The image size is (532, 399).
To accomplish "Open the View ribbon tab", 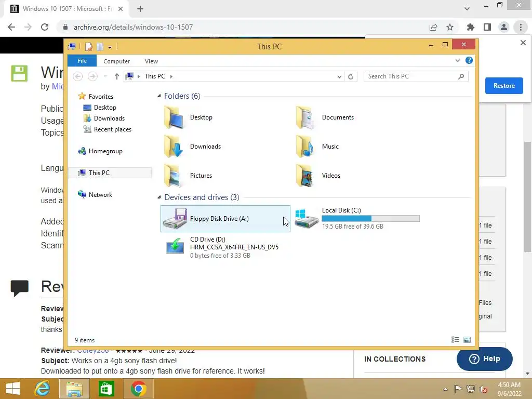I will 151,61.
